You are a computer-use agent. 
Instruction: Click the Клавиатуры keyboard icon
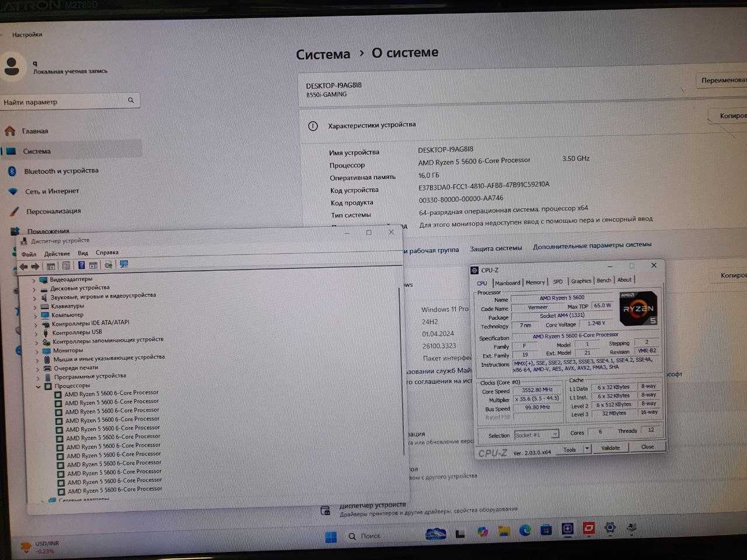(44, 306)
